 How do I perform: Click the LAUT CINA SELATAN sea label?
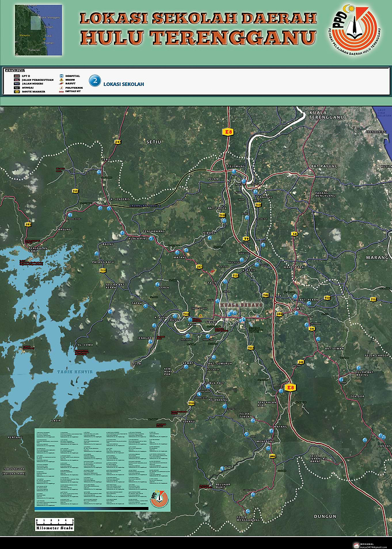click(x=383, y=112)
